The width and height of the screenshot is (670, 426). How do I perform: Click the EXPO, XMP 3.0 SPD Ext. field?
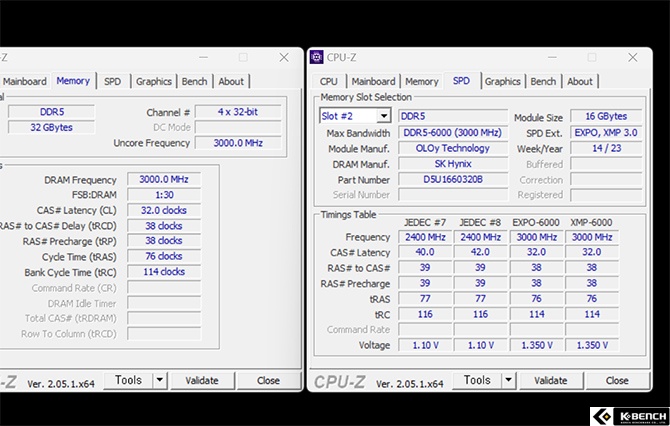[x=606, y=132]
